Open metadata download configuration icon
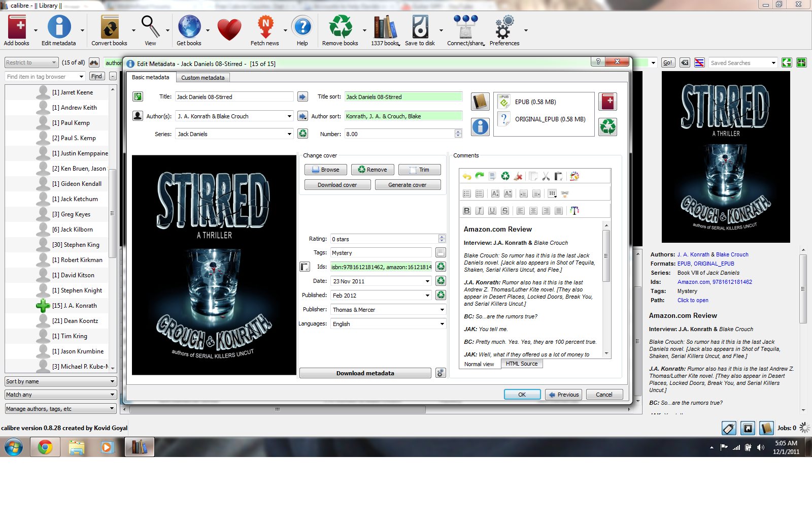Viewport: 812px width, 520px height. tap(441, 373)
